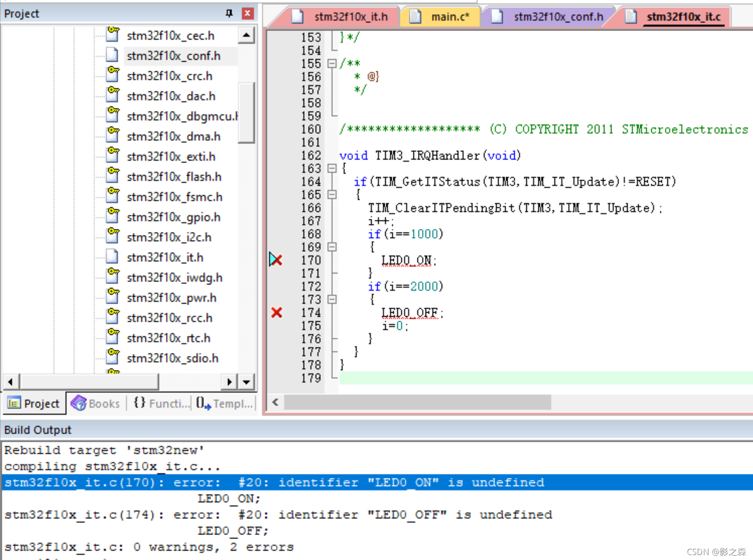Click the stm32f10x_rtc.h file icon
This screenshot has width=753, height=560.
(112, 337)
